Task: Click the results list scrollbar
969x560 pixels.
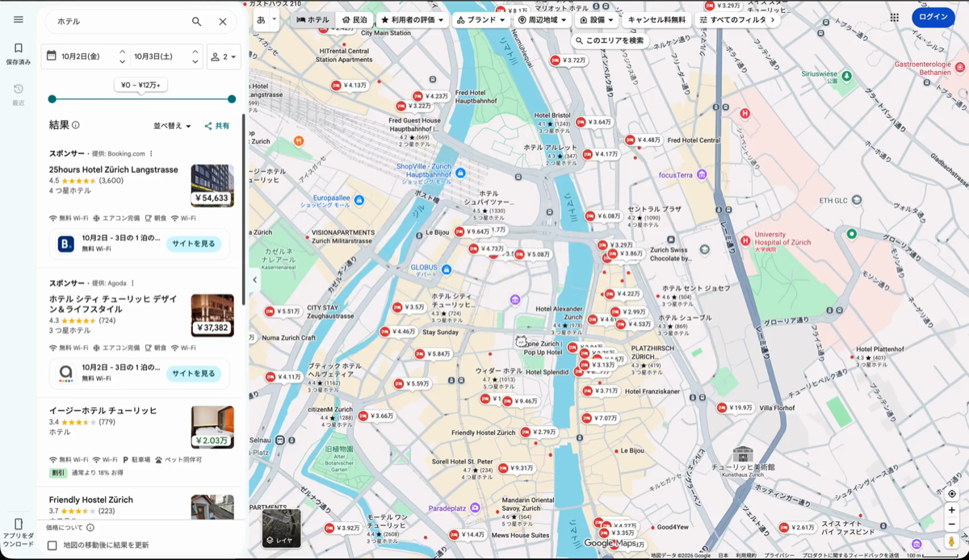Action: [x=243, y=210]
